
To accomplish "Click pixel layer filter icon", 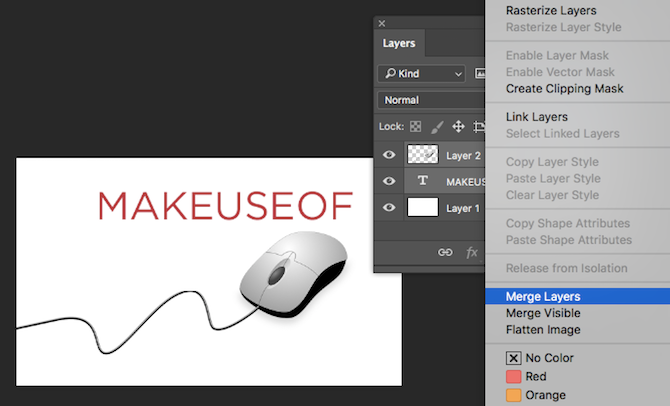I will pos(480,74).
